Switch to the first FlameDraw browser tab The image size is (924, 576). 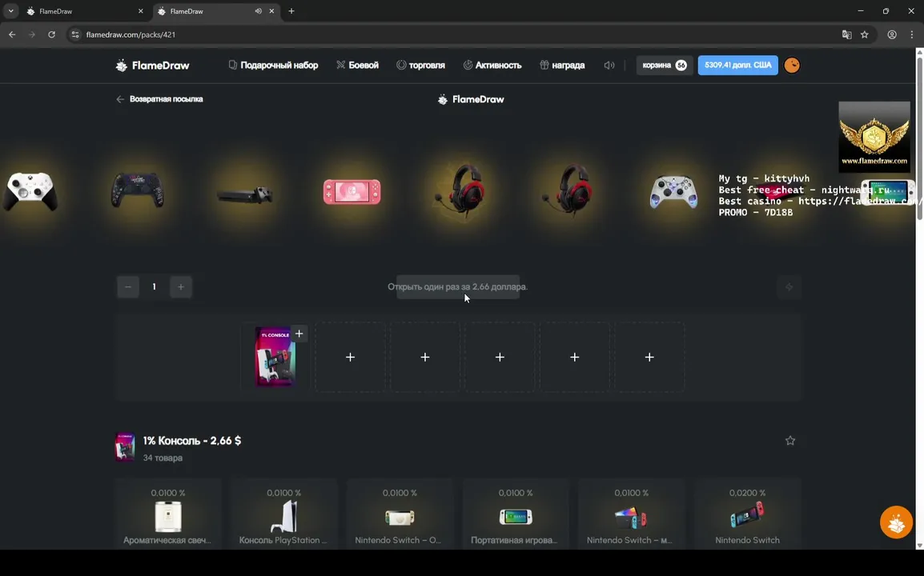[x=84, y=11]
